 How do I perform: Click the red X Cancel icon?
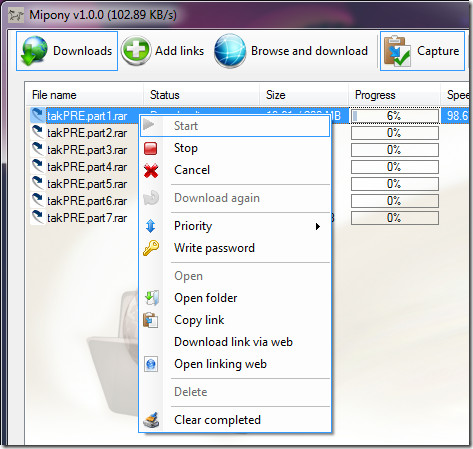[151, 171]
